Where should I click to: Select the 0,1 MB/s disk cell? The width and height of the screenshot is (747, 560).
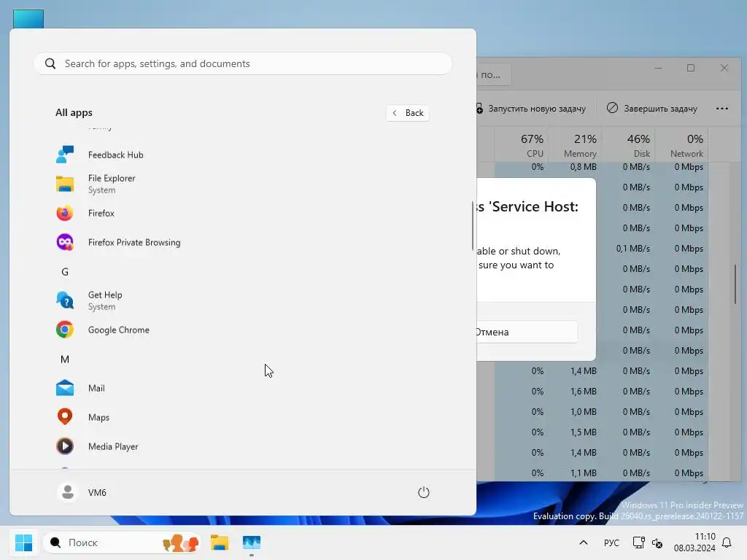pos(632,249)
